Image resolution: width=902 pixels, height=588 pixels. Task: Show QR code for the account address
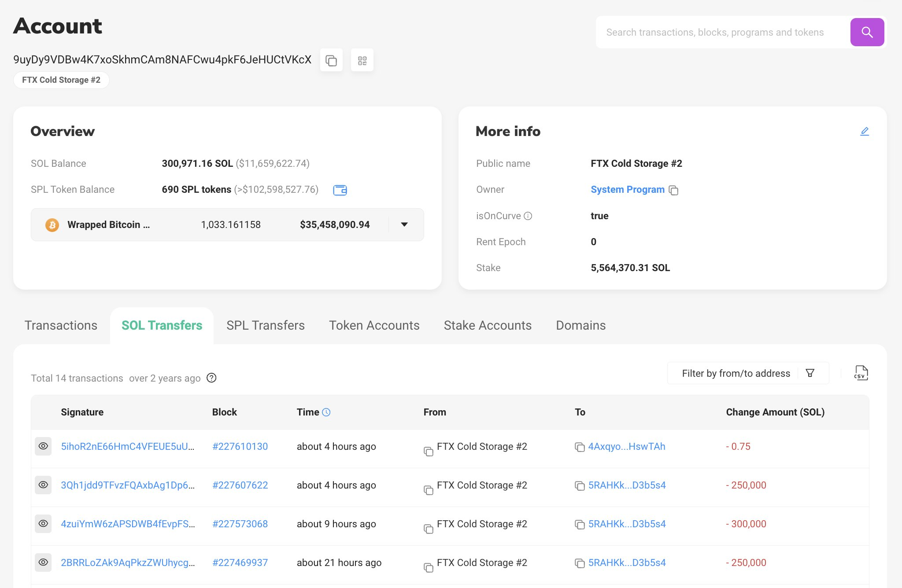362,60
